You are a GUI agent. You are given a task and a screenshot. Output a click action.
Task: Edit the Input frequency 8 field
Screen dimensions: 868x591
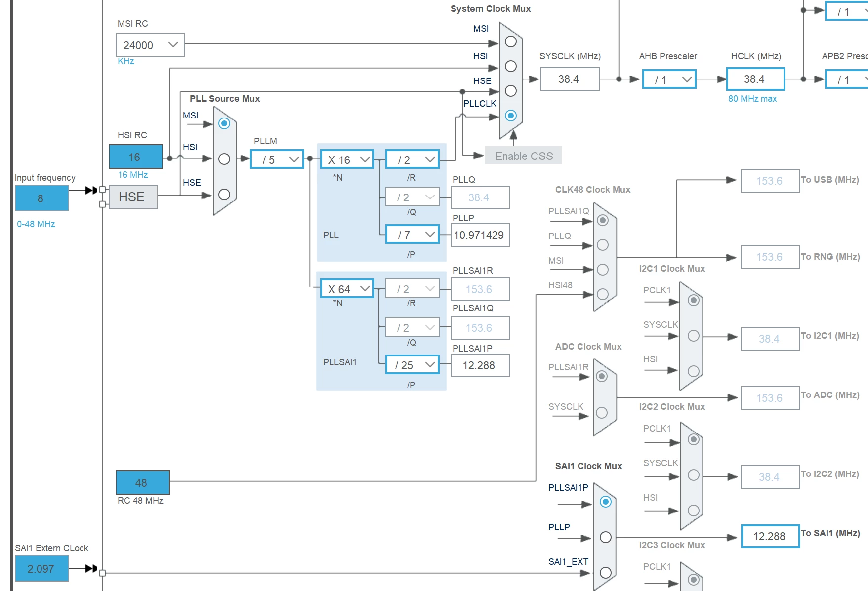click(x=42, y=198)
